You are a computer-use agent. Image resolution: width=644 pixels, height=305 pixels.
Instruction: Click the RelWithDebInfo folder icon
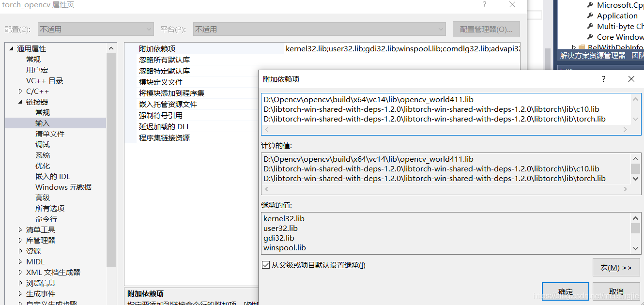(582, 47)
